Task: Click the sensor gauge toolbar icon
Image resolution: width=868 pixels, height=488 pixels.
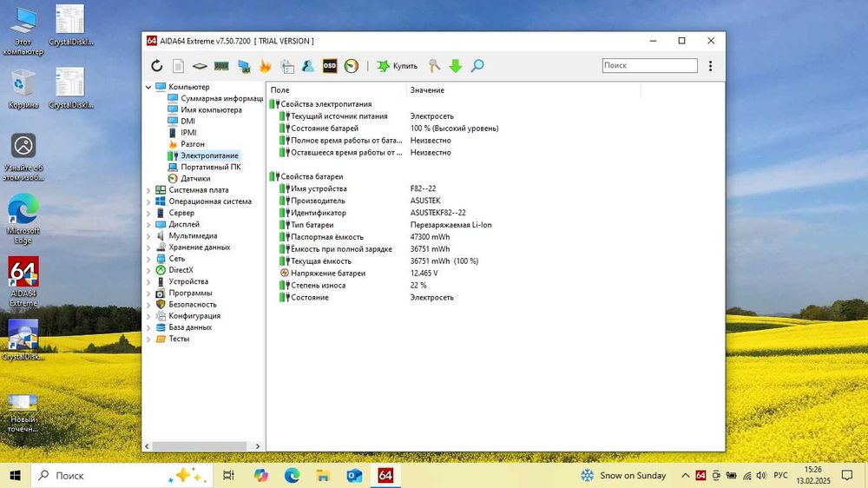Action: (x=352, y=66)
